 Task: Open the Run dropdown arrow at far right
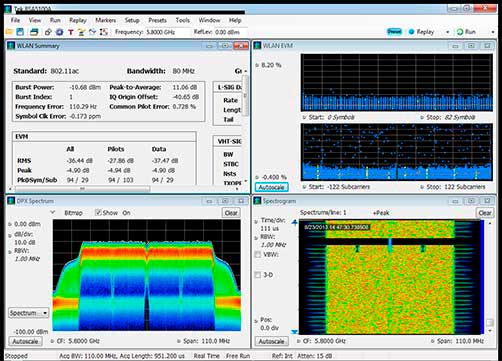click(493, 32)
